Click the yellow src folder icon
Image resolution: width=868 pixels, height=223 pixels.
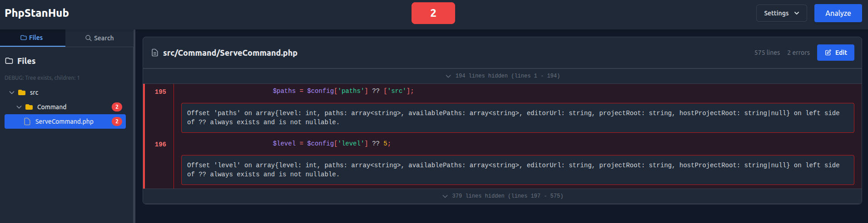pos(22,92)
